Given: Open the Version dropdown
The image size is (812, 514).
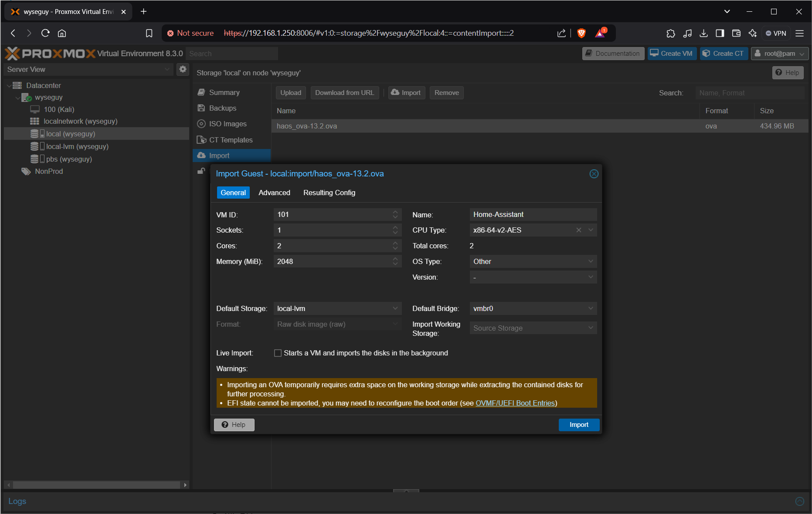Looking at the screenshot, I should click(x=591, y=277).
